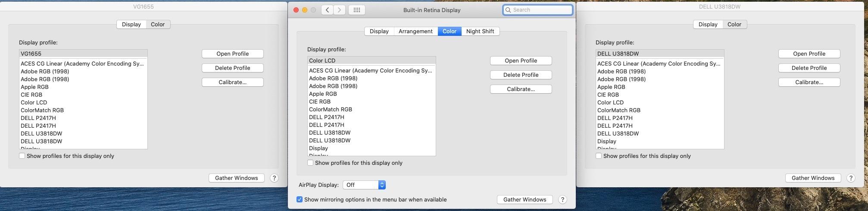
Task: Select Apple RGB in VG1655 window list
Action: pos(83,87)
